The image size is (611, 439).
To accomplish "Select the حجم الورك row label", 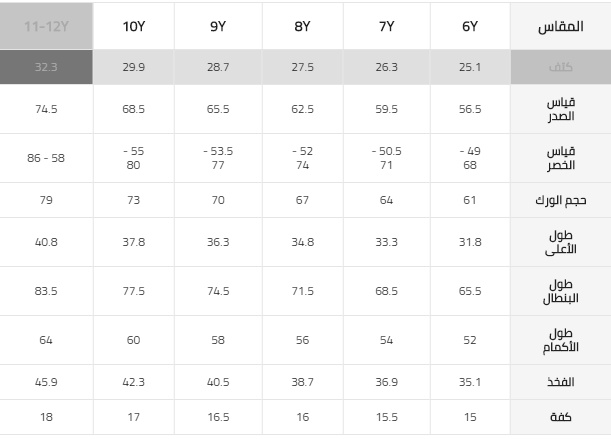I will pyautogui.click(x=561, y=200).
